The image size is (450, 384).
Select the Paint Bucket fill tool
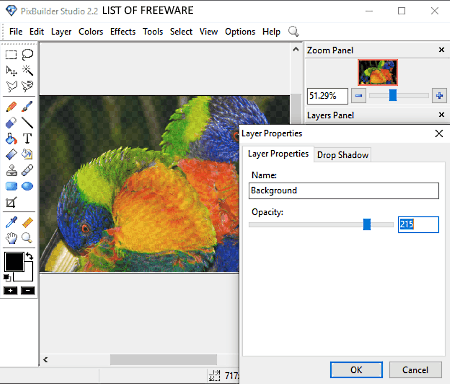click(11, 138)
